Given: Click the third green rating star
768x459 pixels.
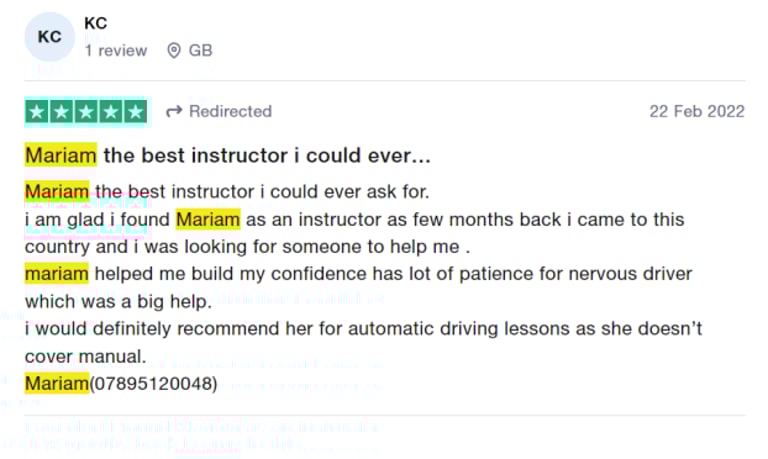Looking at the screenshot, I should pyautogui.click(x=86, y=111).
